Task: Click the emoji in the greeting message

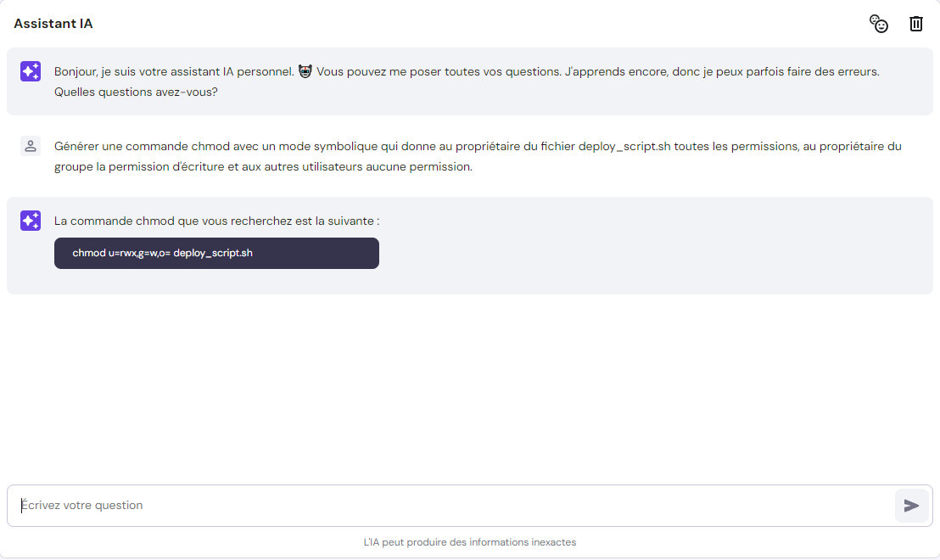Action: [305, 71]
